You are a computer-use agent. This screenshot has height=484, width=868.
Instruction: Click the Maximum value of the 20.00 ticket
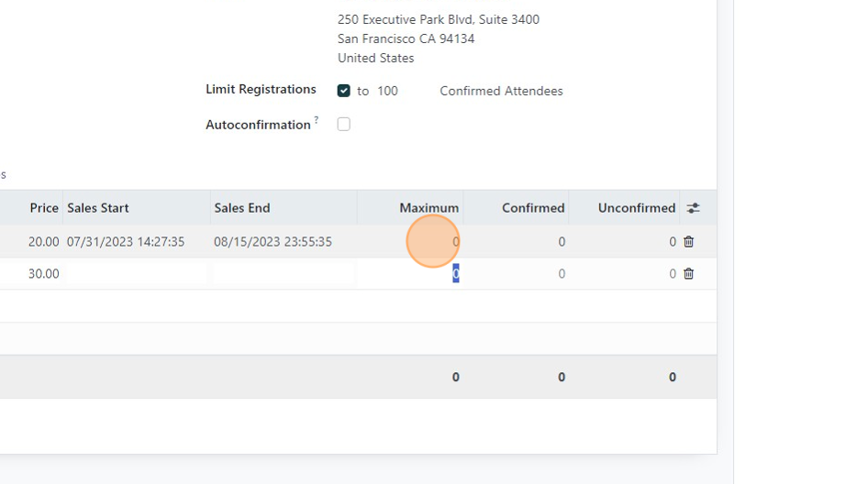point(455,242)
